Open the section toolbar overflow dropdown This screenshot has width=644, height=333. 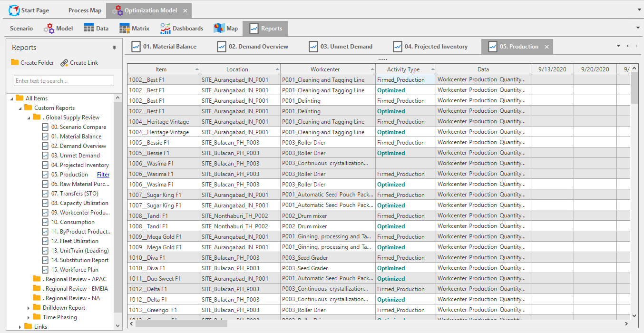click(638, 28)
